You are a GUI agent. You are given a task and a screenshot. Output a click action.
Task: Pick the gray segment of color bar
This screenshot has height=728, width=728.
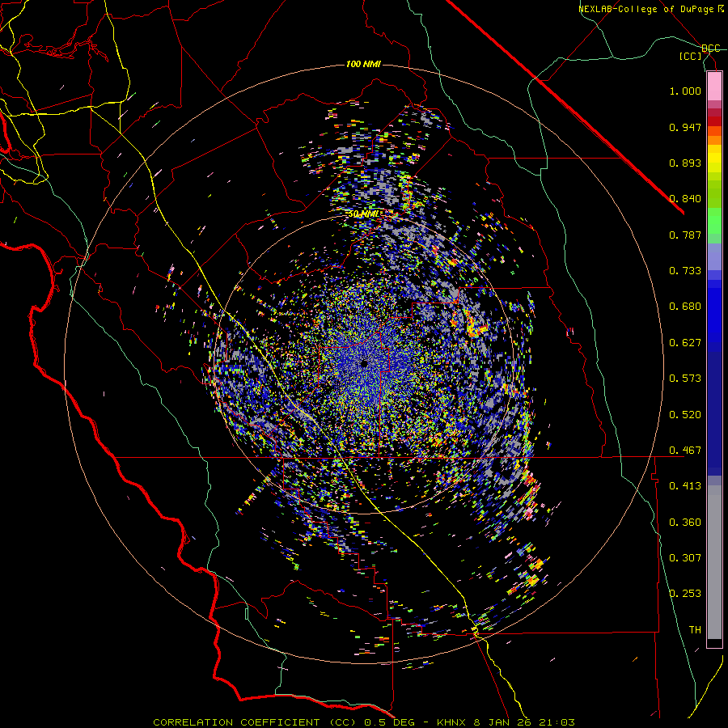coord(714,562)
